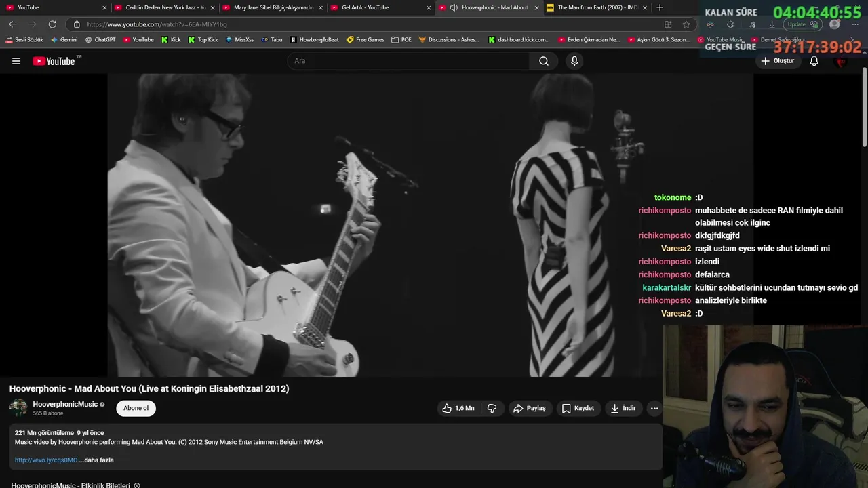This screenshot has width=868, height=488.
Task: Open HooverphonicMusic channel name
Action: coord(65,404)
